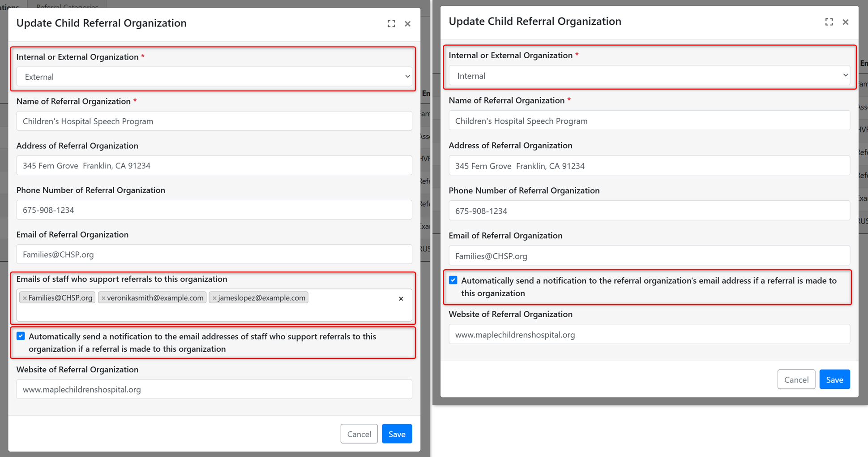The width and height of the screenshot is (868, 457).
Task: Remove Families@CHSP.org email tag
Action: pos(25,298)
